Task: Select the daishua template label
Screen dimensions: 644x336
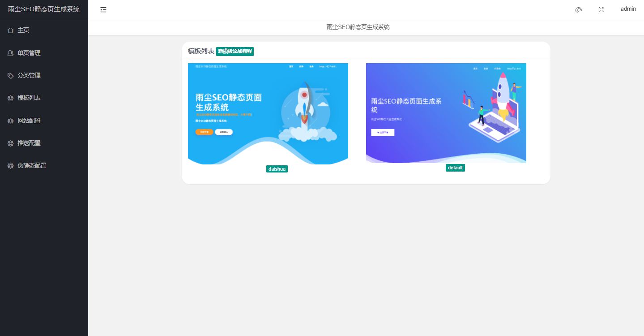Action: click(x=277, y=169)
